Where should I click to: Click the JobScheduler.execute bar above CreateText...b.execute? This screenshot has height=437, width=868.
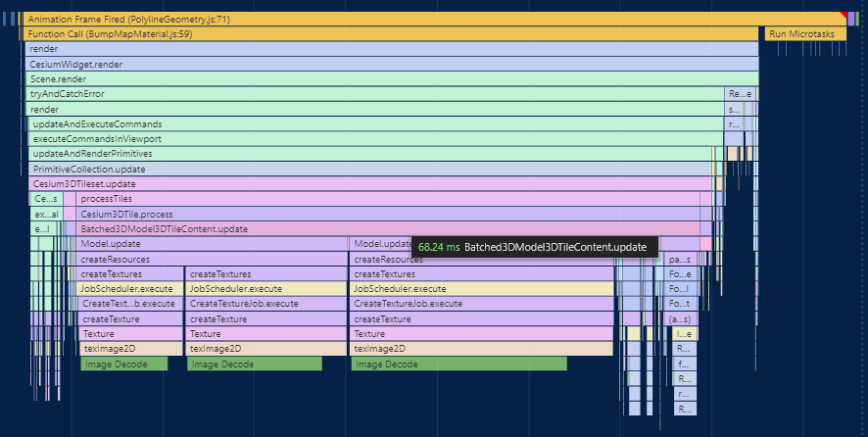pyautogui.click(x=129, y=289)
